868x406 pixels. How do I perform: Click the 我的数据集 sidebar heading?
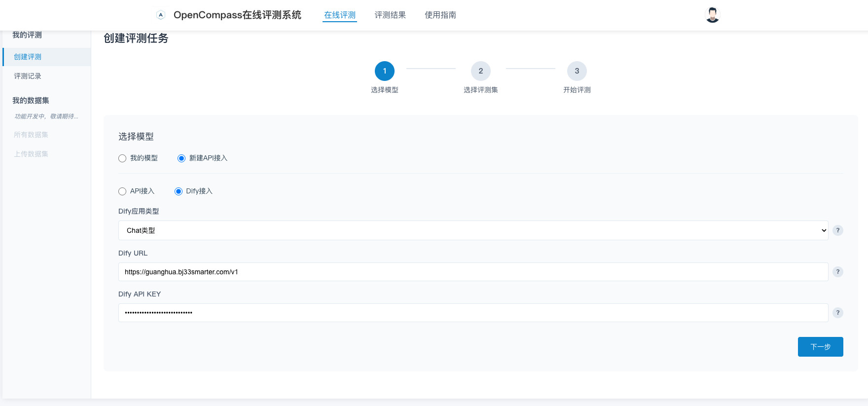[31, 101]
